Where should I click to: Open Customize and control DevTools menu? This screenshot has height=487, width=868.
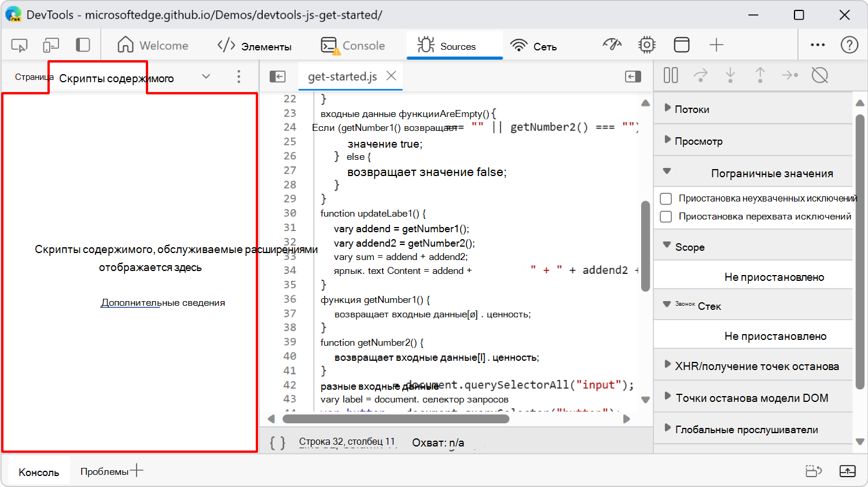(x=818, y=45)
